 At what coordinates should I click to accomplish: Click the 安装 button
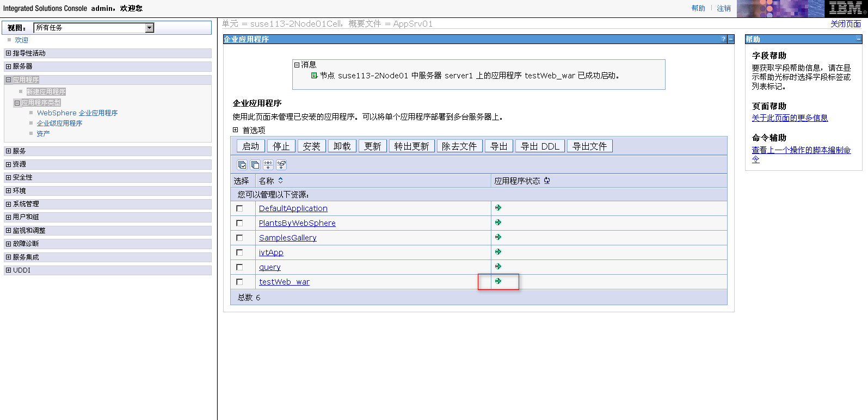312,146
